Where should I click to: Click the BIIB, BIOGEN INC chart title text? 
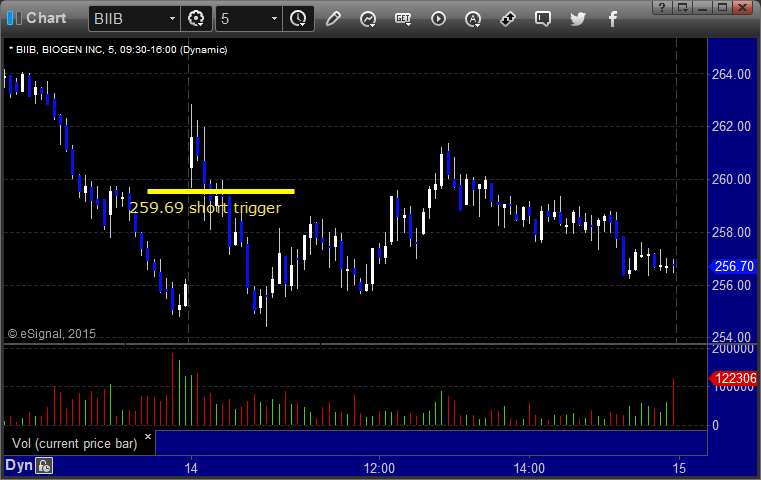tap(117, 50)
